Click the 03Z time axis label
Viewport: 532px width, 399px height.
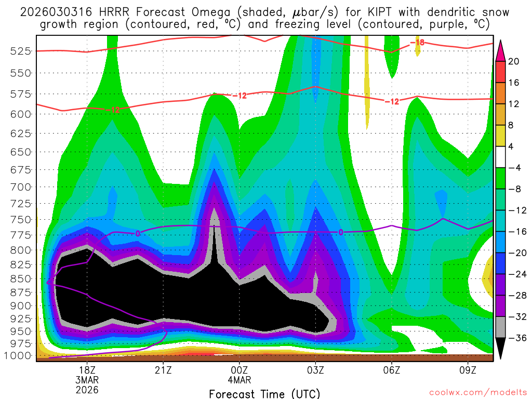click(315, 370)
